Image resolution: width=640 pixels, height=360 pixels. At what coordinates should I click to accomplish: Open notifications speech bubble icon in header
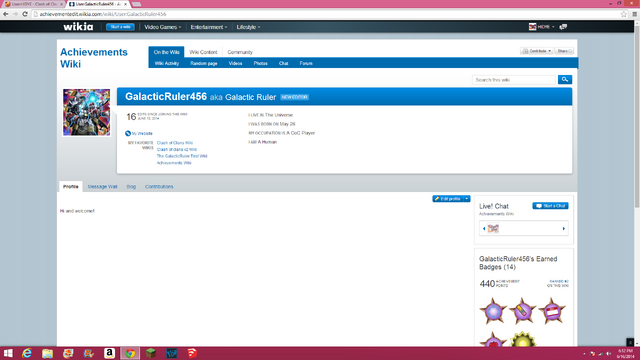(563, 27)
